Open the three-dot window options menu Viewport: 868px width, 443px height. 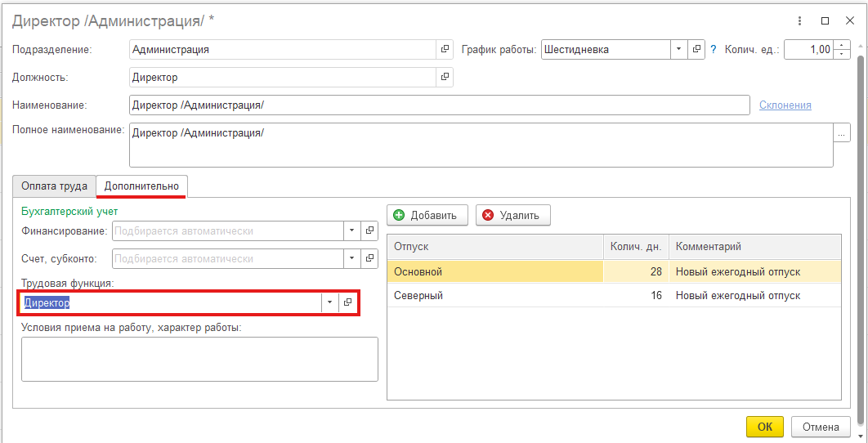pos(799,21)
